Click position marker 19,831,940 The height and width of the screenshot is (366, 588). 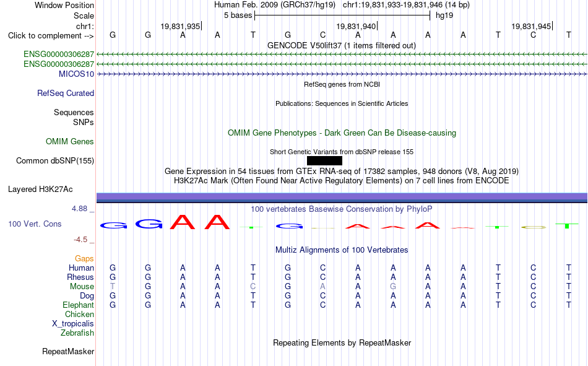356,26
